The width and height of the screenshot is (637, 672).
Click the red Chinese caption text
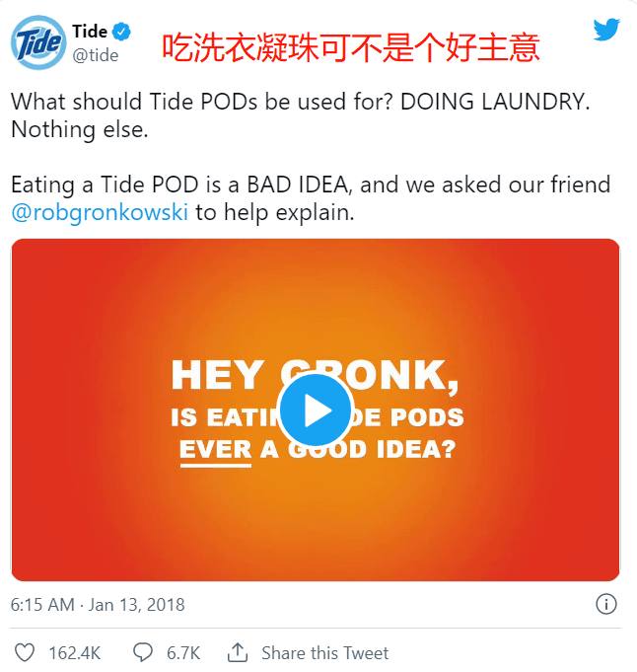351,47
